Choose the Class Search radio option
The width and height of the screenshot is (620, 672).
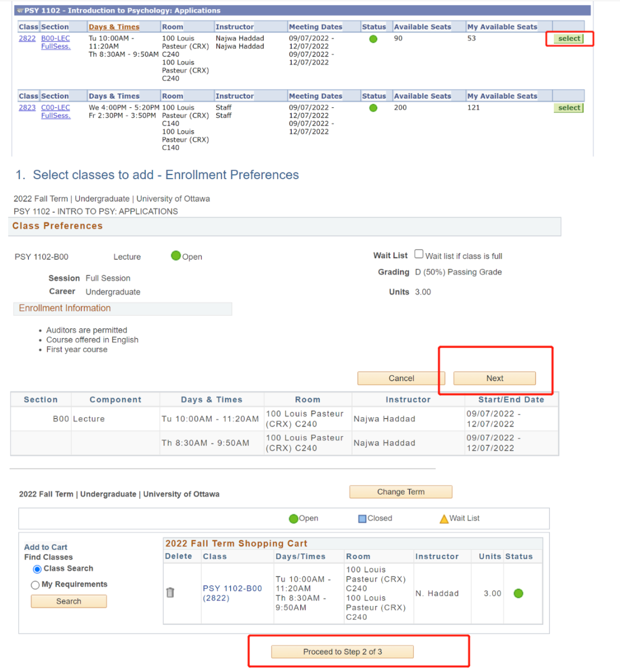[x=37, y=569]
